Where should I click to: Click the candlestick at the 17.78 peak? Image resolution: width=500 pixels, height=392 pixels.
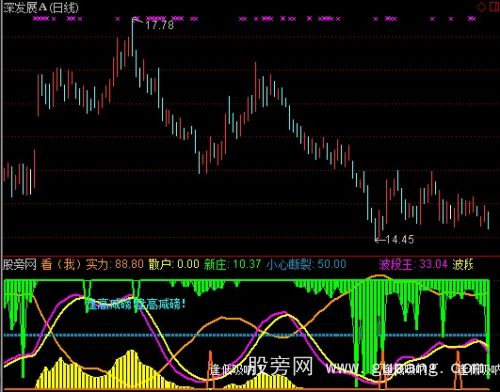click(132, 36)
